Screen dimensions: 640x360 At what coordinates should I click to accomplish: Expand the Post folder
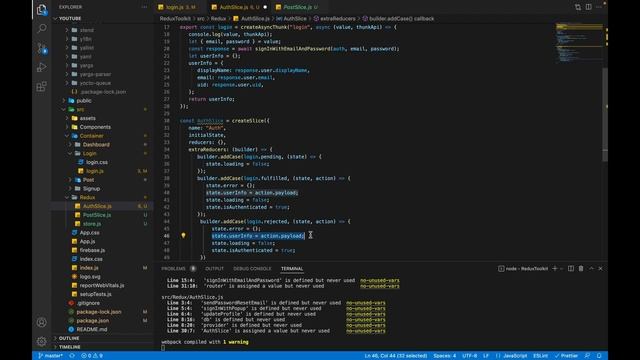(88, 180)
